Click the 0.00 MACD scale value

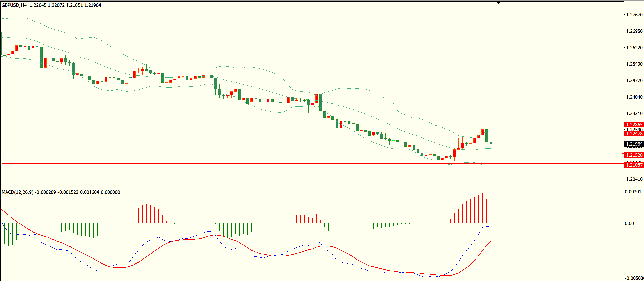[x=629, y=223]
